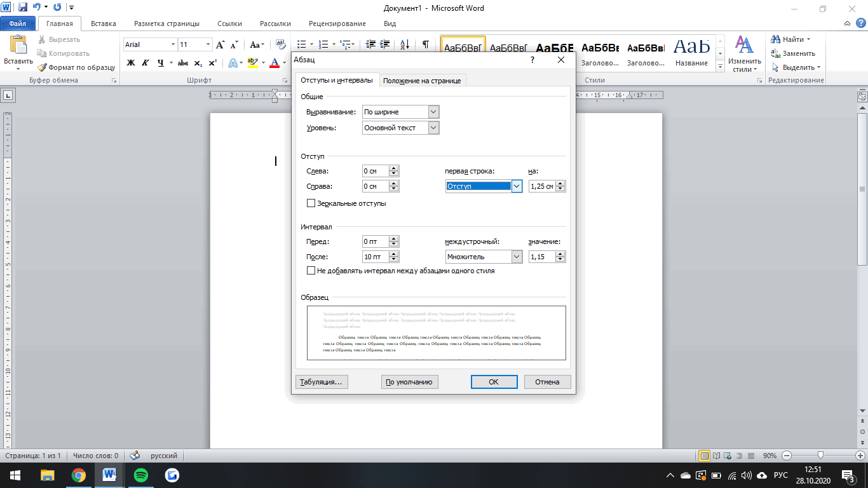Click the show paragraph marks (¶) icon
The image size is (868, 488).
(x=425, y=44)
